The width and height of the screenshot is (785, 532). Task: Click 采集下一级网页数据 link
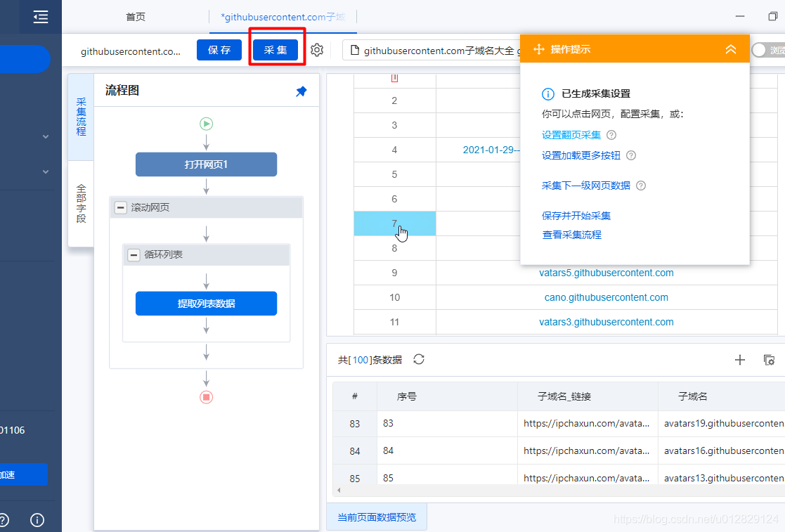585,186
